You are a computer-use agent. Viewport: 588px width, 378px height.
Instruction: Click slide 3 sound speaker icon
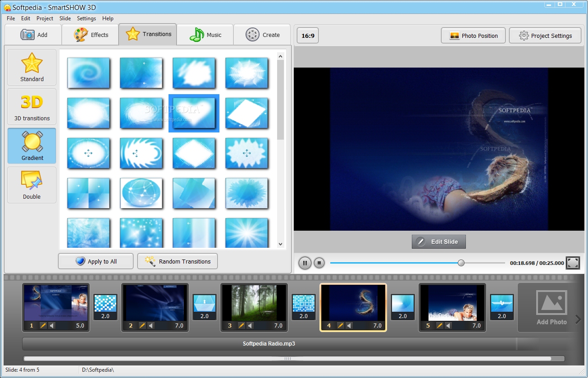click(x=250, y=325)
